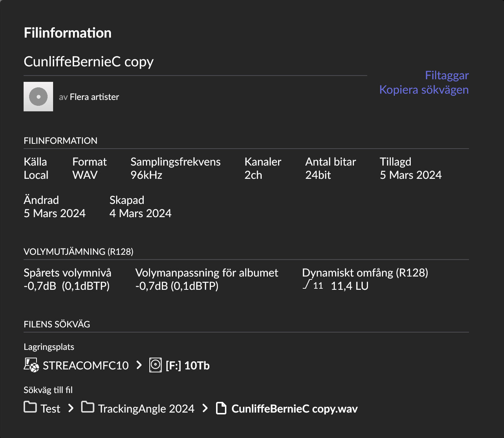
Task: Open the Filtaggar link
Action: click(446, 75)
